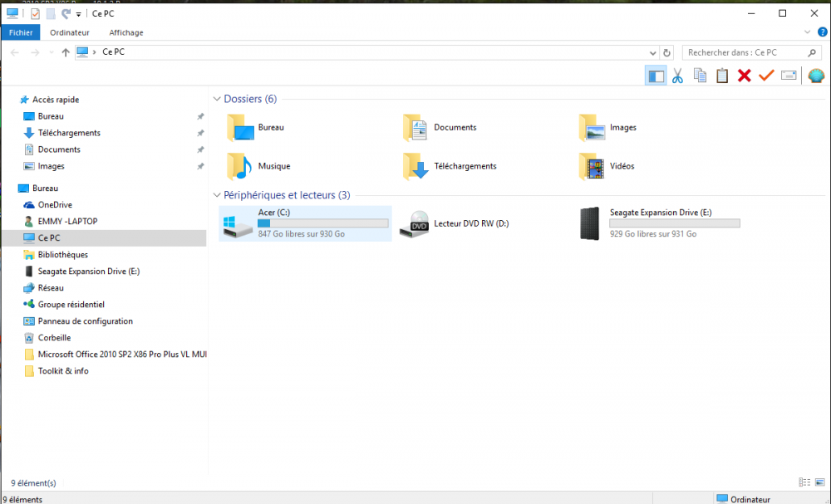The image size is (831, 504).
Task: Open Groupe résidentiel in the navigation pane
Action: pyautogui.click(x=71, y=305)
